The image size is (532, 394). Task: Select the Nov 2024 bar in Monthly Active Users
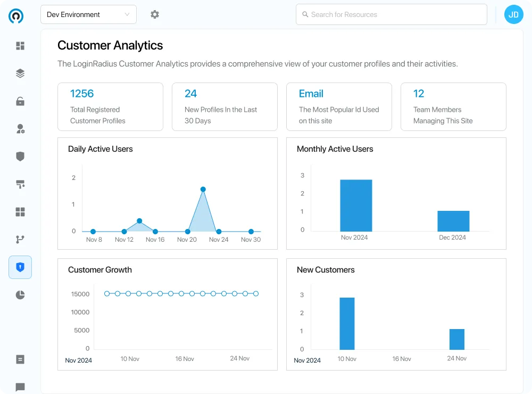pos(355,205)
